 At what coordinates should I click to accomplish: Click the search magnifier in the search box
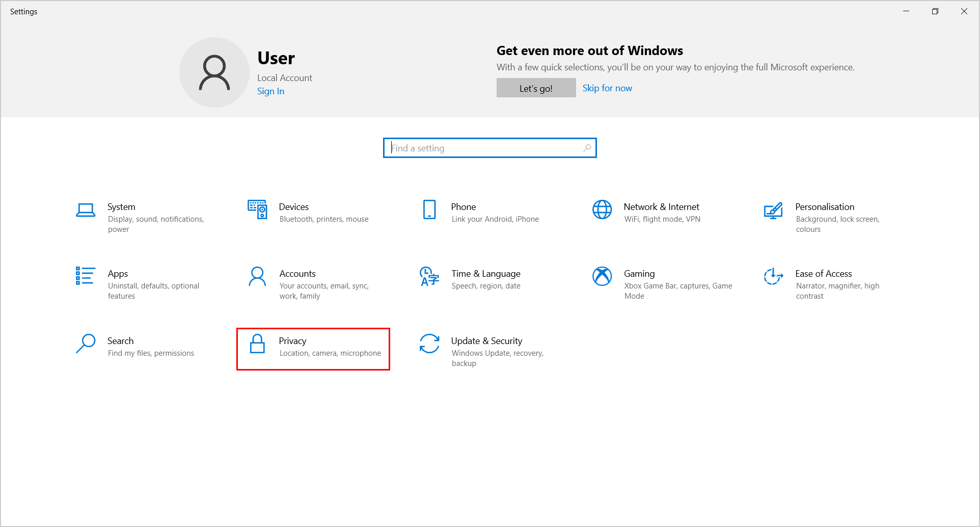point(587,148)
